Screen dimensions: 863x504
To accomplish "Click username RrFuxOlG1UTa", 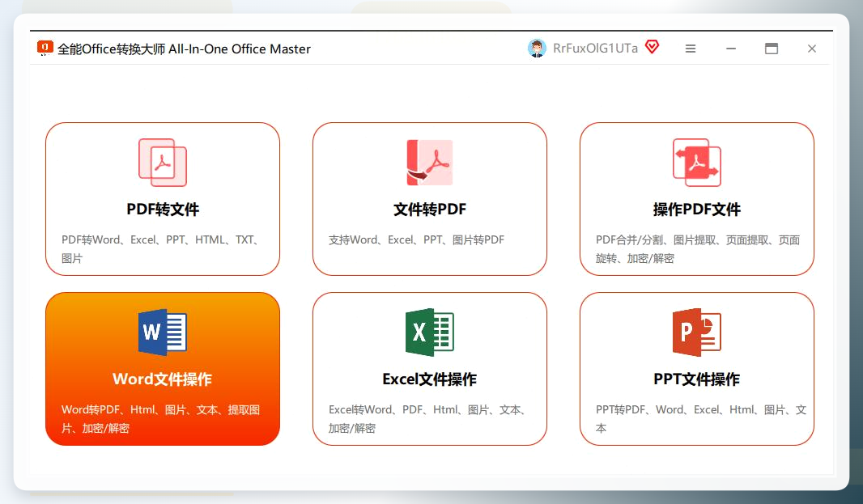I will (x=595, y=49).
